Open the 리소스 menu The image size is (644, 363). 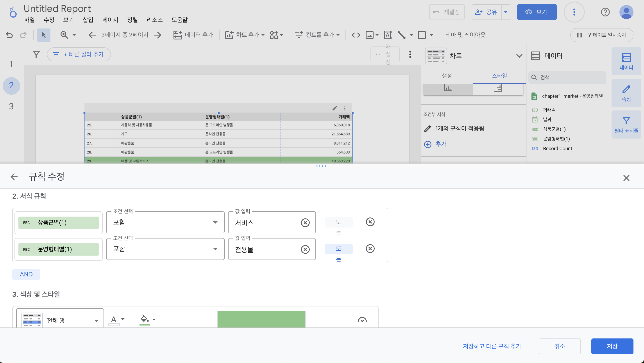[x=154, y=20]
